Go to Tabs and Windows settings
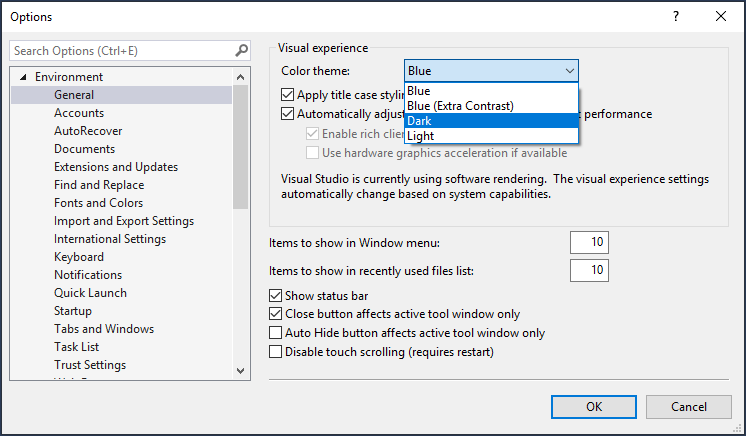Viewport: 746px width, 436px height. [104, 329]
